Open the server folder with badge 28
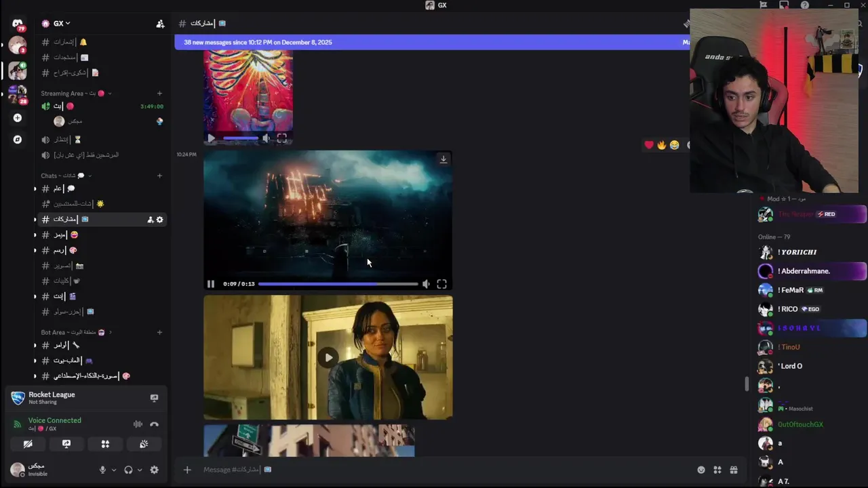 [x=18, y=94]
